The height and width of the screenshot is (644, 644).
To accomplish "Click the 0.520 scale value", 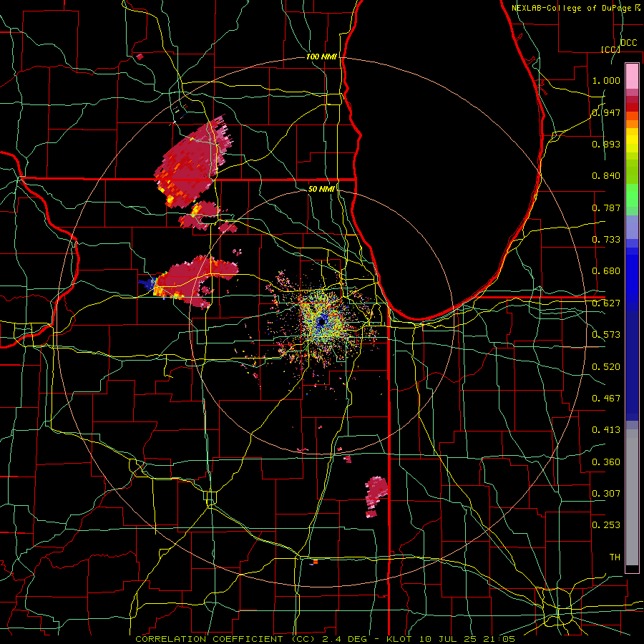I will (x=606, y=367).
